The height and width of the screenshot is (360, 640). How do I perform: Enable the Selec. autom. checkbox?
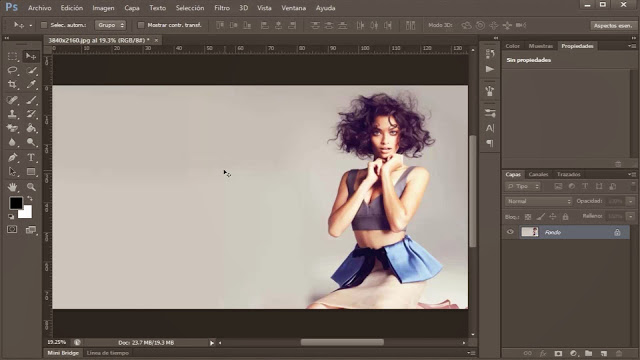point(44,25)
